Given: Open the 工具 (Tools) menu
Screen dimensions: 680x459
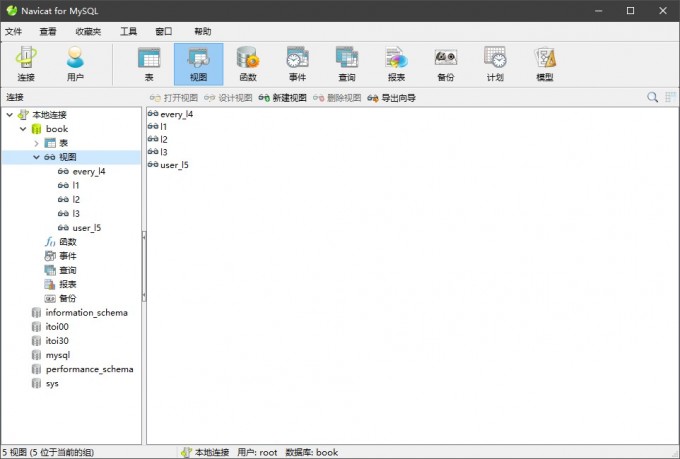Looking at the screenshot, I should pyautogui.click(x=128, y=32).
